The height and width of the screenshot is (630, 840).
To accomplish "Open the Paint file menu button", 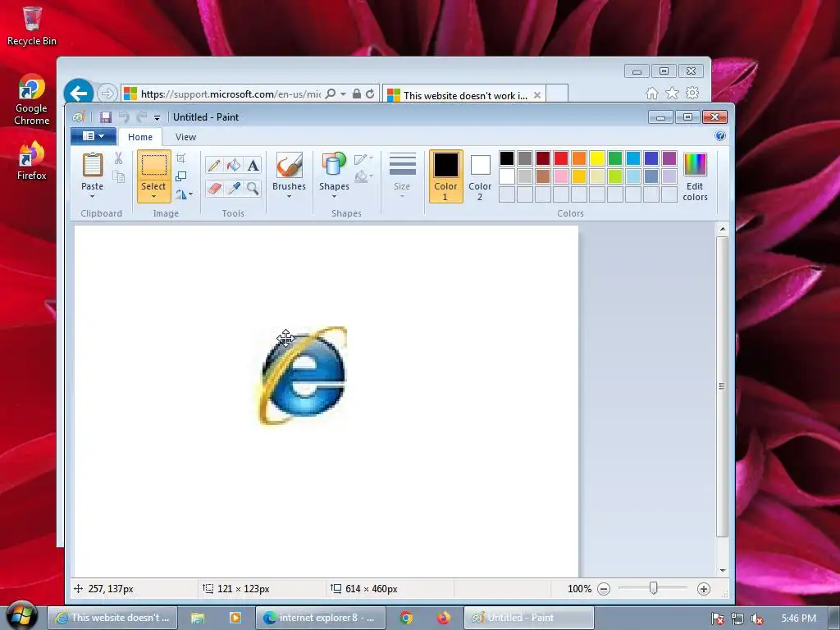I will [94, 136].
